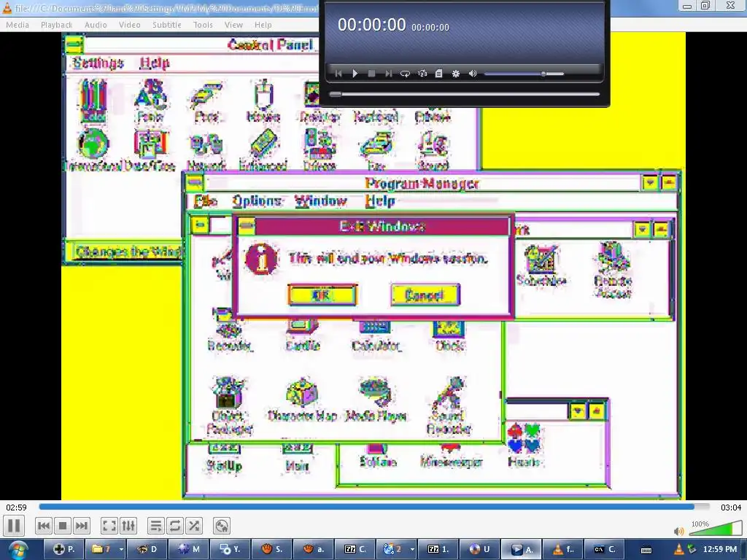The image size is (747, 560).
Task: Open the Media menu
Action: tap(18, 25)
